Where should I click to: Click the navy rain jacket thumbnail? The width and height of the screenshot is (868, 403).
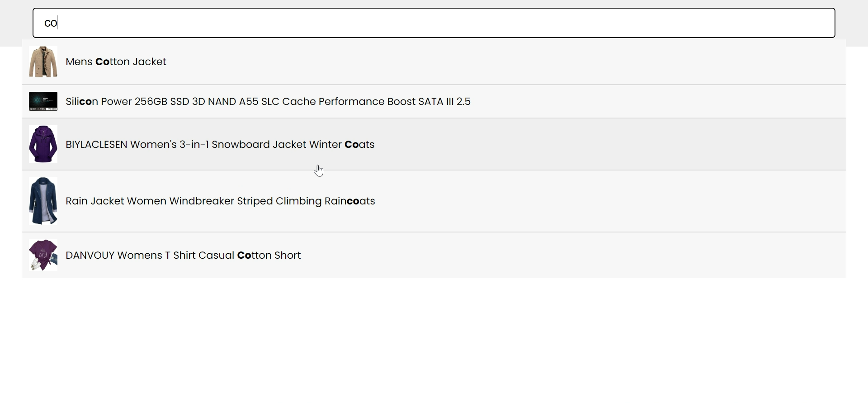43,201
